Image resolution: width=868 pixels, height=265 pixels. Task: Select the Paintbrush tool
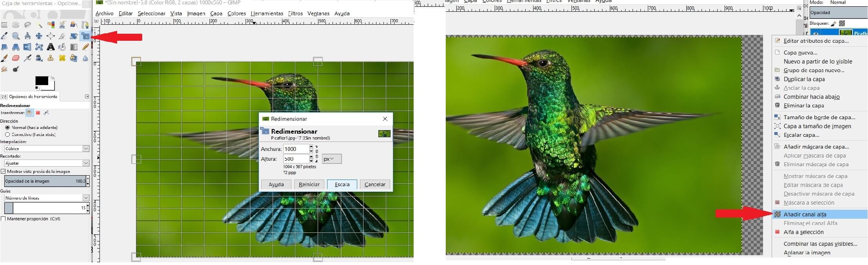(4, 58)
